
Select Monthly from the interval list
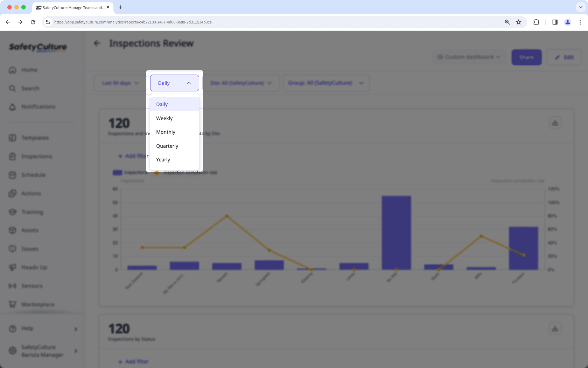(166, 132)
